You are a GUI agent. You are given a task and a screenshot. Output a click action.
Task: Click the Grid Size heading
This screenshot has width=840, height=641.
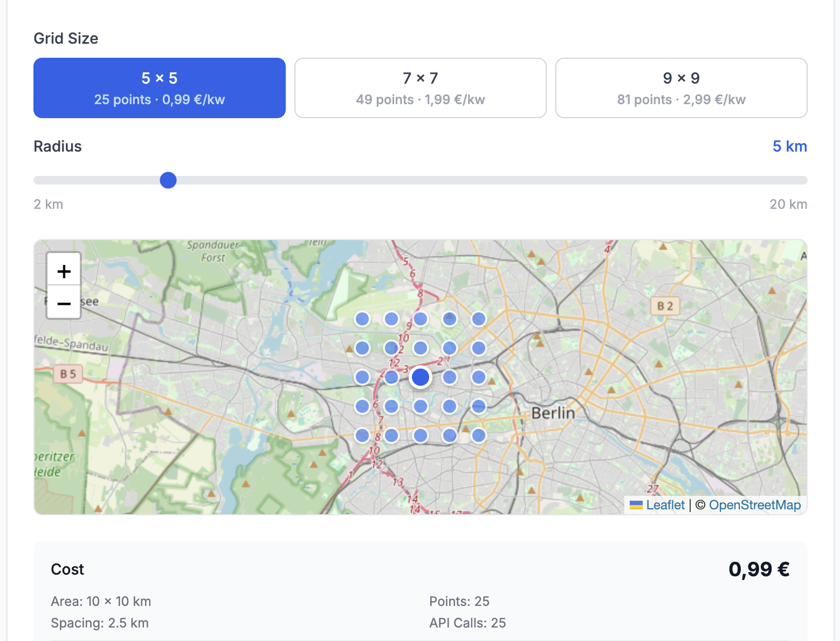tap(66, 38)
